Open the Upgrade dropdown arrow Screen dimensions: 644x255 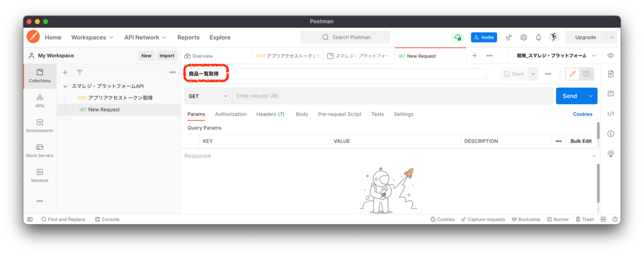pos(612,37)
